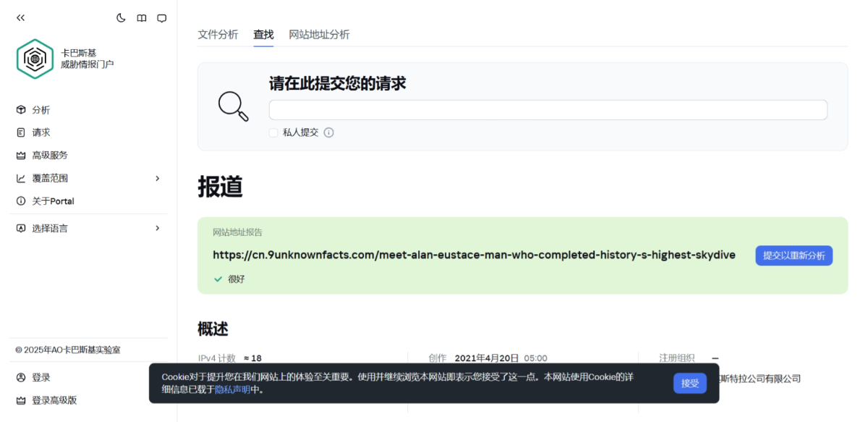Click the 关于Portal info icon
Viewport: 868px width, 422px height.
[21, 201]
